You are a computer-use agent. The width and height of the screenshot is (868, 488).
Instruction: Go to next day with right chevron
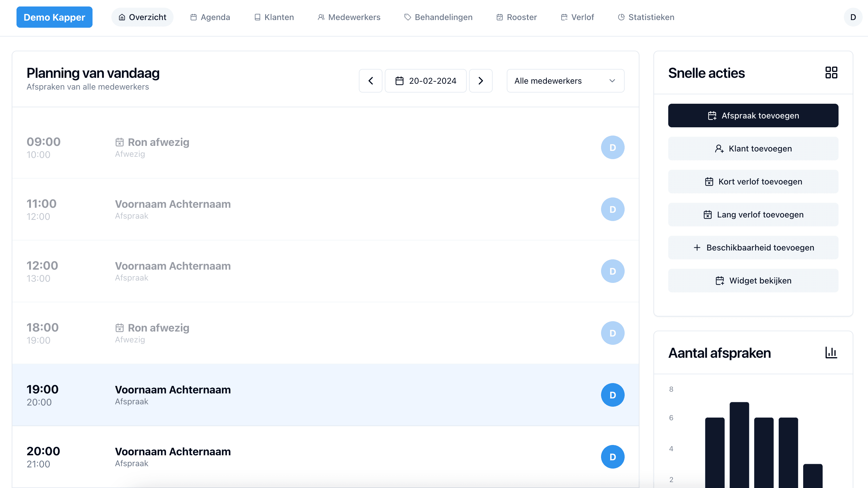[x=481, y=81]
